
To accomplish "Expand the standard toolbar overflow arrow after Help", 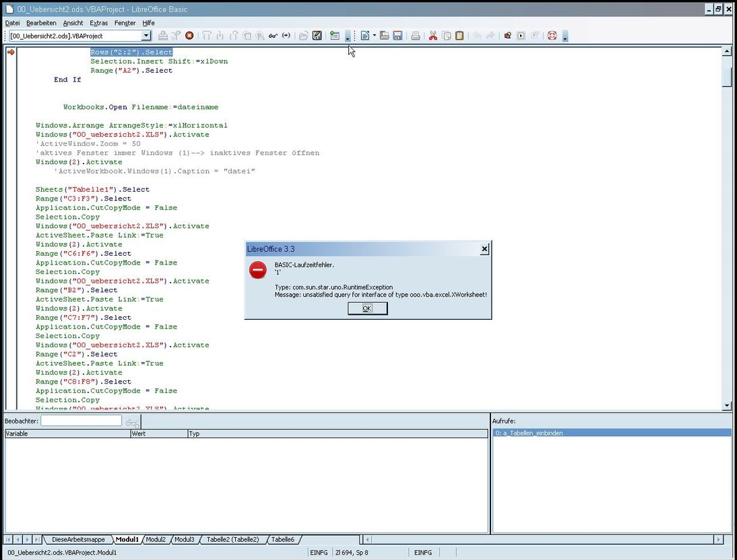I will [565, 36].
